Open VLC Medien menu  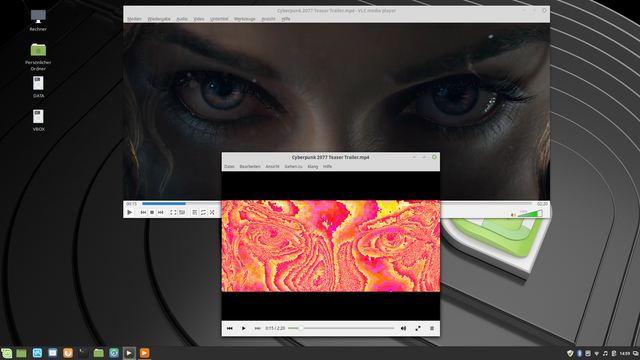coord(134,19)
